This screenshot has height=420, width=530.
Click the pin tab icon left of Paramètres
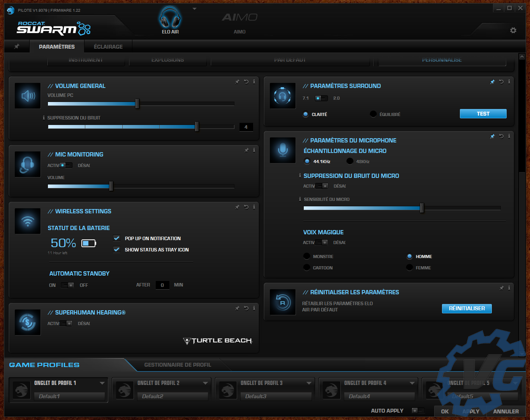[17, 46]
